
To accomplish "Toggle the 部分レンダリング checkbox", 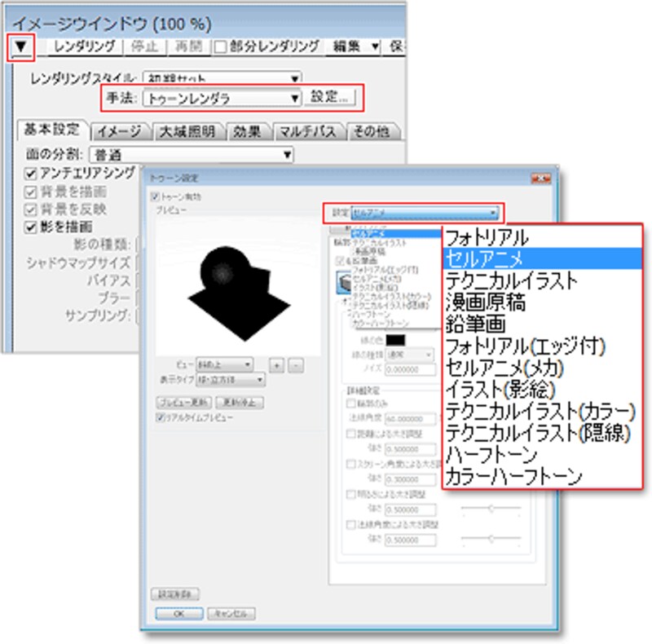I will [x=220, y=47].
